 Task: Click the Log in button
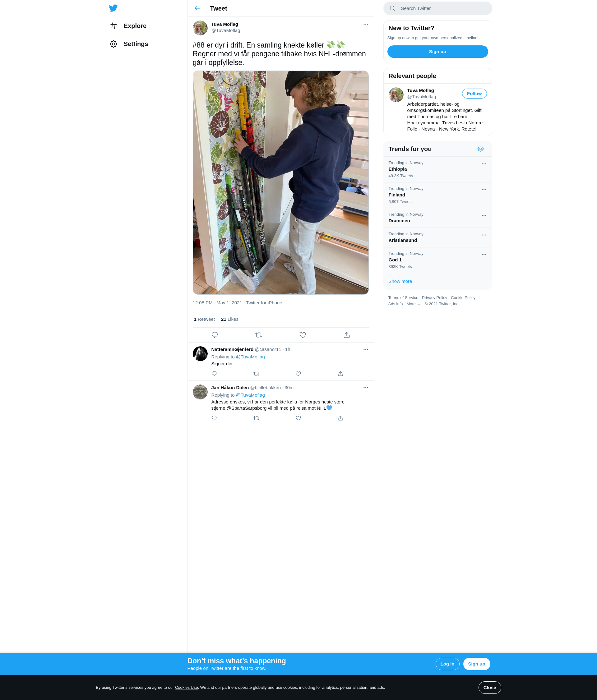click(447, 664)
